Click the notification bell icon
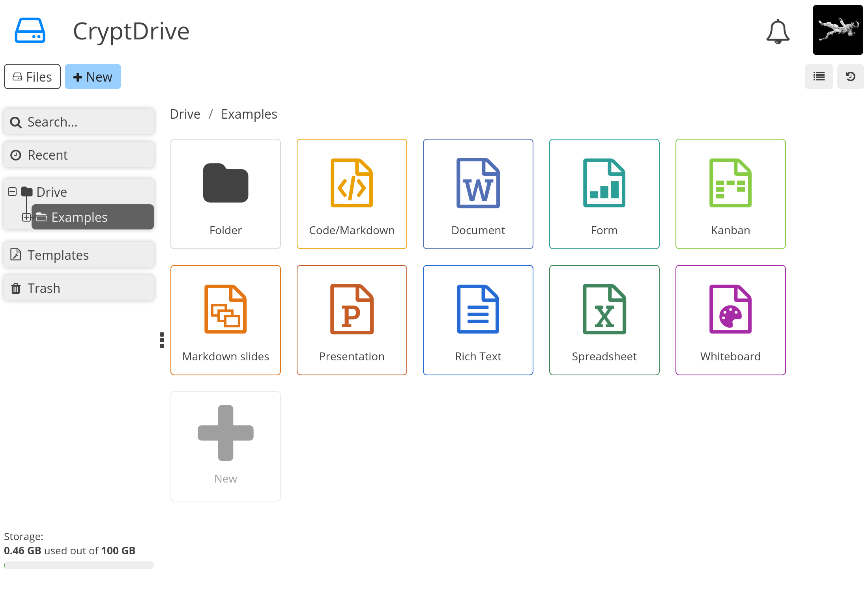This screenshot has width=868, height=589. [x=778, y=31]
